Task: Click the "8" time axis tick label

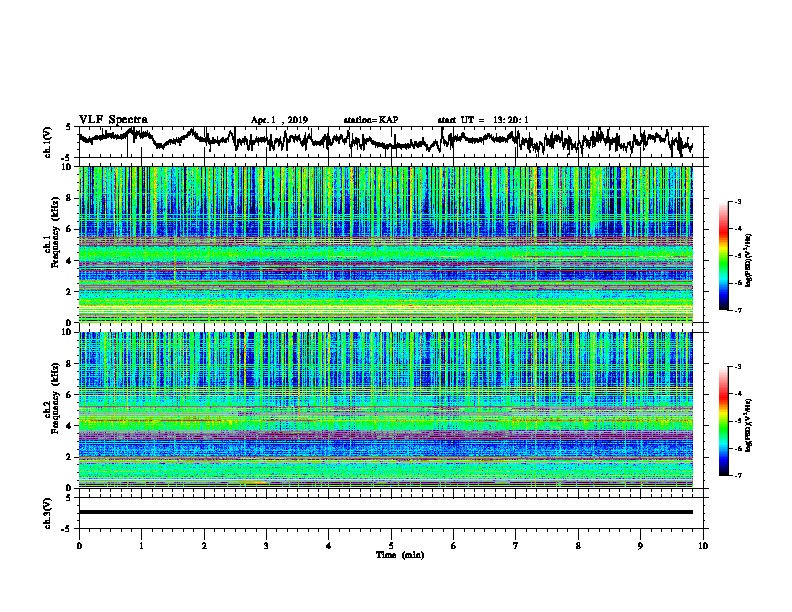Action: (578, 546)
